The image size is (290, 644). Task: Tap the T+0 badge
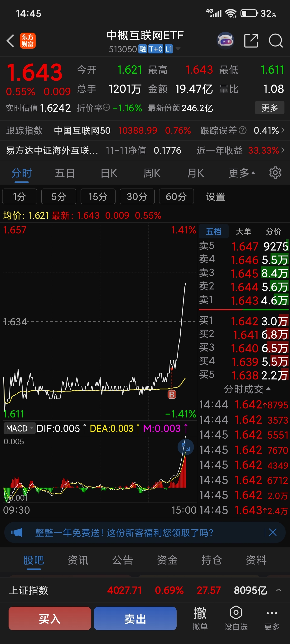156,49
